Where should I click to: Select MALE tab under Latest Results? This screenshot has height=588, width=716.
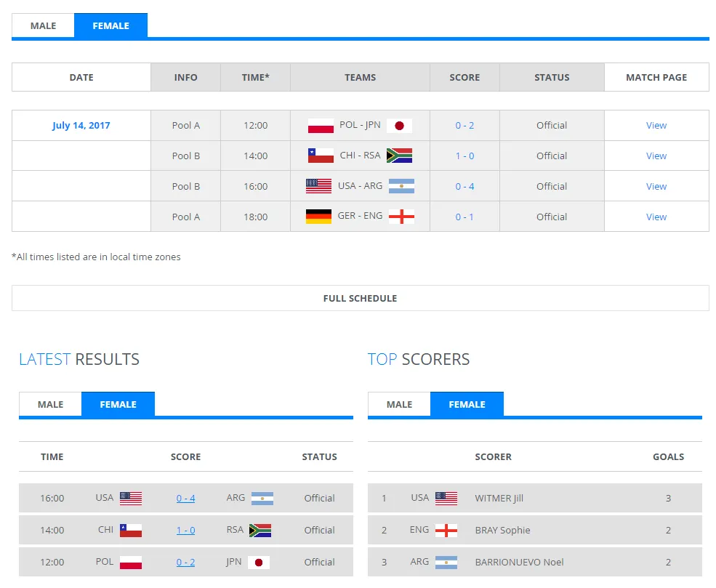pos(51,405)
